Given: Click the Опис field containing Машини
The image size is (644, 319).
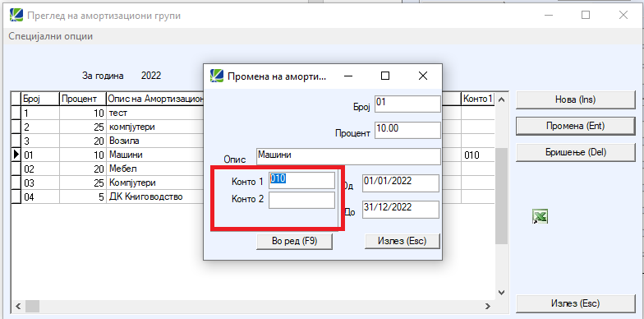Looking at the screenshot, I should (x=348, y=156).
